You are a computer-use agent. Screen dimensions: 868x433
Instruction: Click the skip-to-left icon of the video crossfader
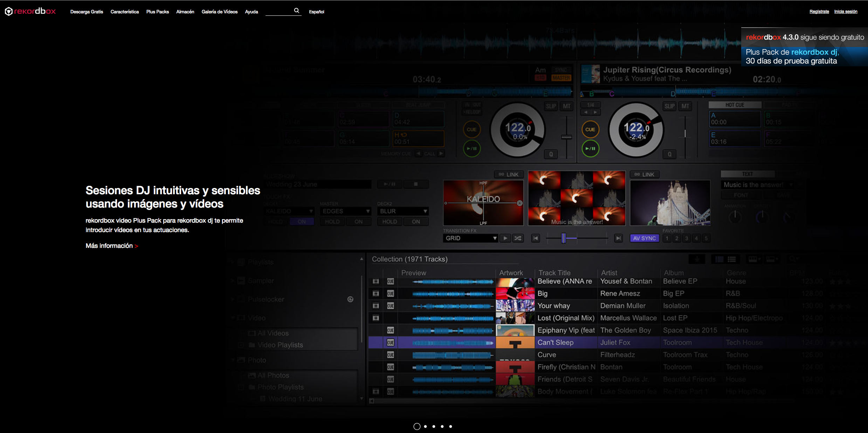coord(535,238)
